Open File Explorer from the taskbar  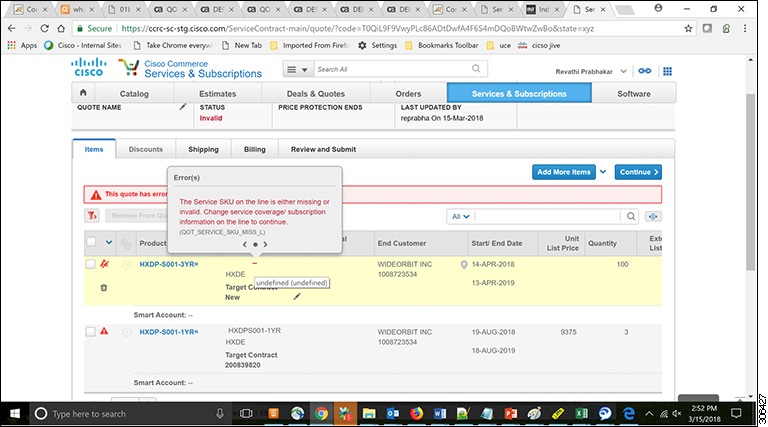tap(369, 414)
